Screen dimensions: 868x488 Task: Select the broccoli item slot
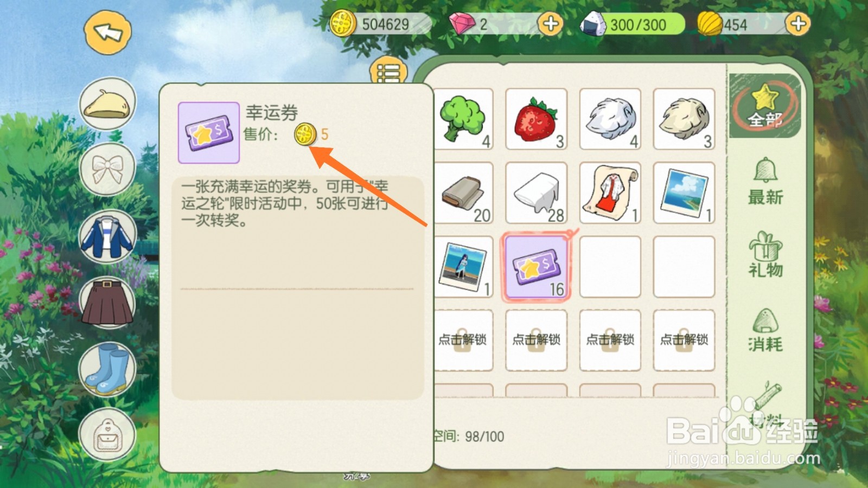[464, 119]
